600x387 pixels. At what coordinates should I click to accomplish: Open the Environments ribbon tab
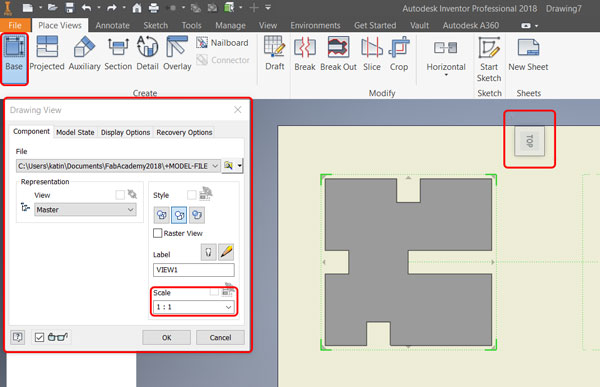315,25
